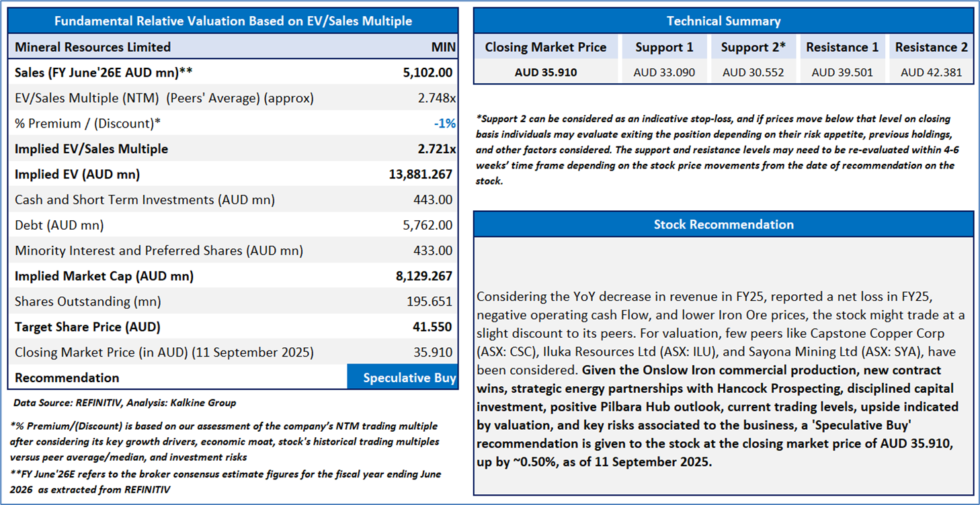Image resolution: width=980 pixels, height=505 pixels.
Task: Click the AUD 33.090 support value
Action: click(664, 72)
